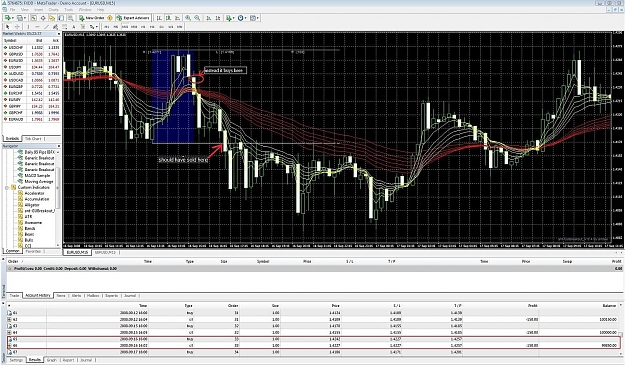Select the Text A tool
Image resolution: width=625 pixels, height=365 pixels.
73,27
